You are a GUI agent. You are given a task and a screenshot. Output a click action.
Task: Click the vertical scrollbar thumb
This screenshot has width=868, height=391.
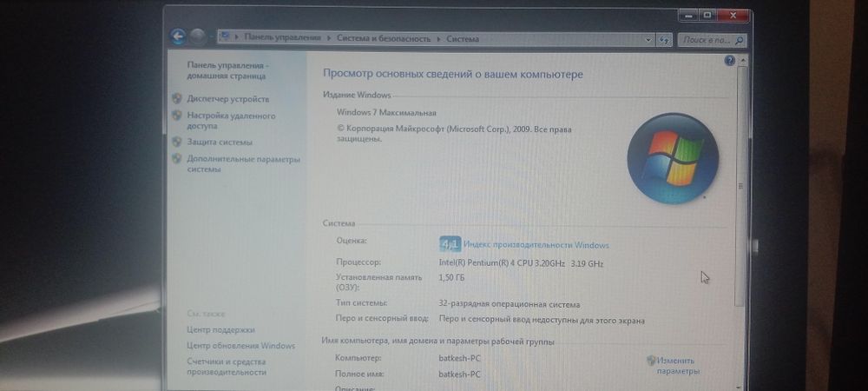pyautogui.click(x=740, y=187)
